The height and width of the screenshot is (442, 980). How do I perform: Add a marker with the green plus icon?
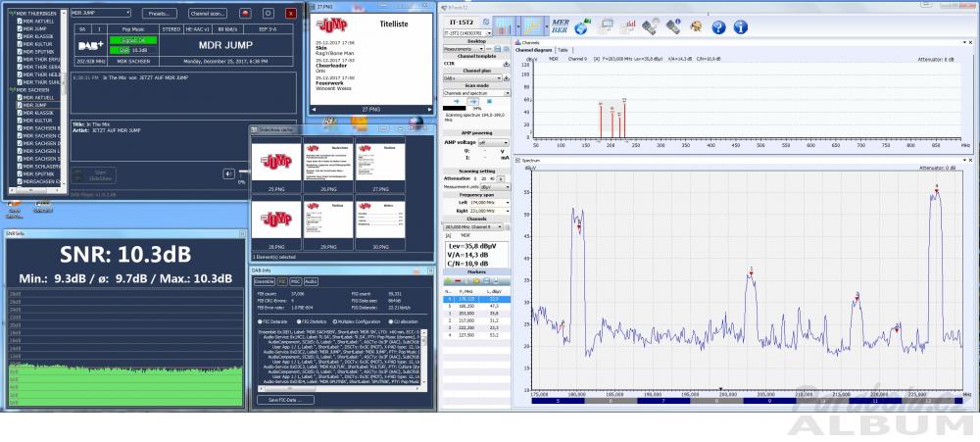(448, 281)
